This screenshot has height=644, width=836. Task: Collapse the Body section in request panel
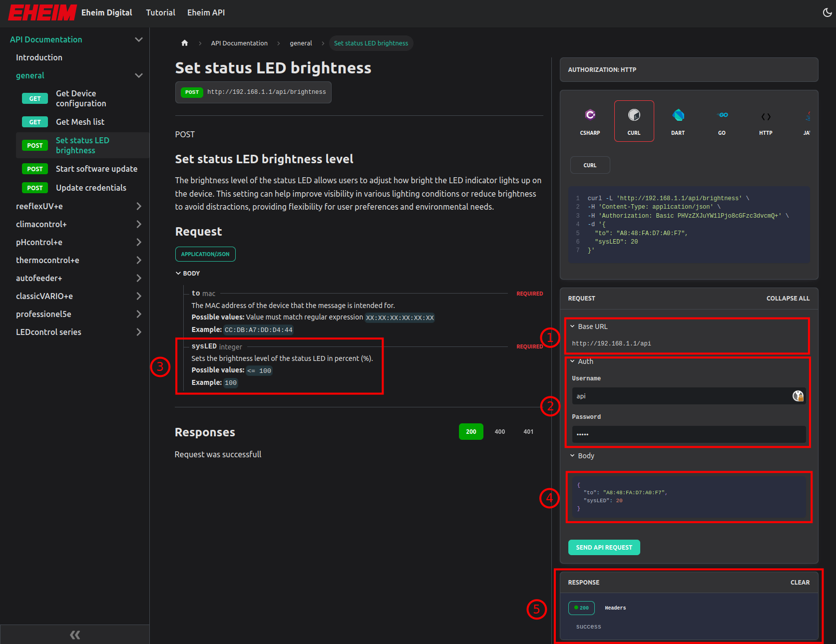click(582, 456)
